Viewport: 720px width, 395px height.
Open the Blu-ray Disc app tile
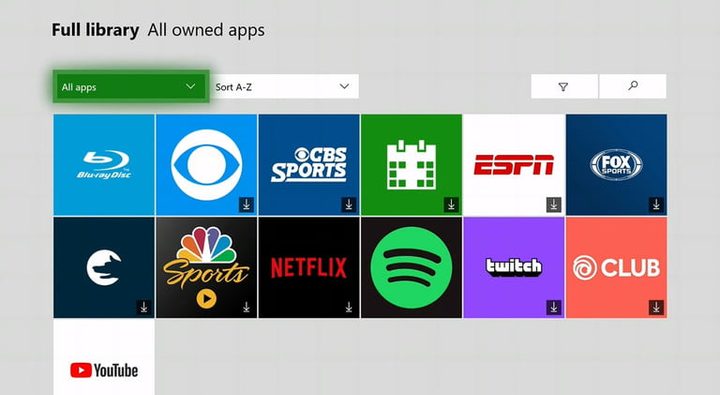click(104, 164)
